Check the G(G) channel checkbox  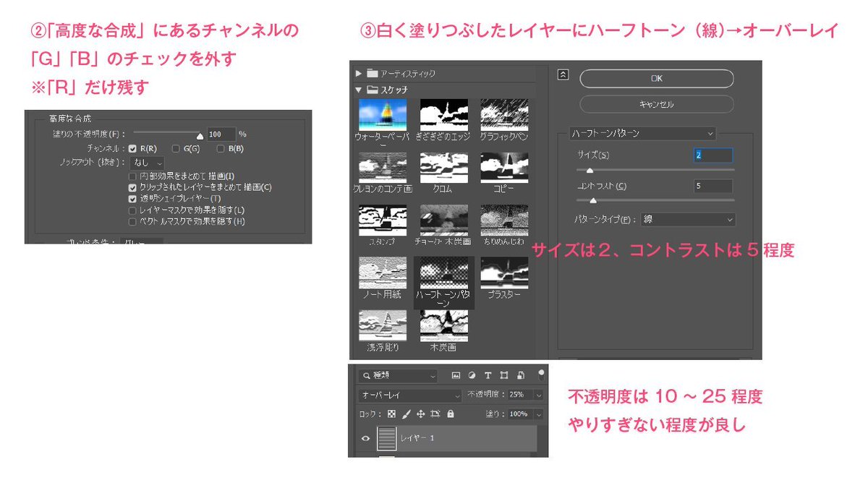(x=176, y=148)
